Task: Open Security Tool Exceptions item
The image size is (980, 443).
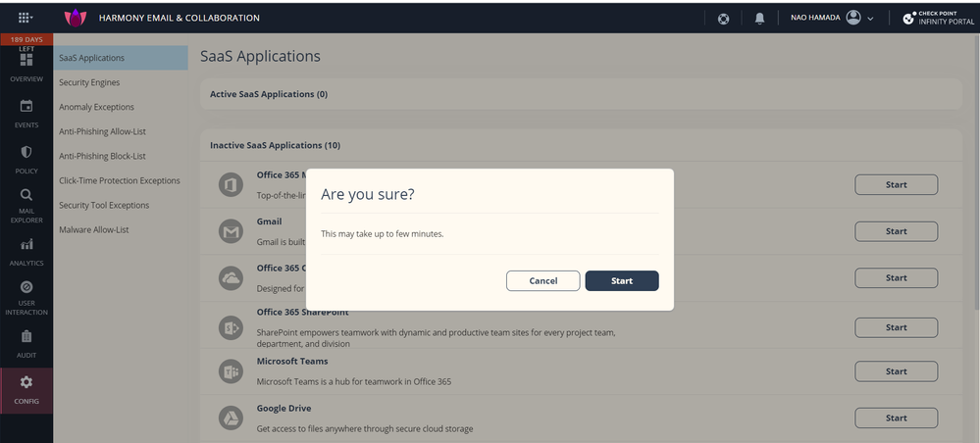Action: (x=104, y=205)
